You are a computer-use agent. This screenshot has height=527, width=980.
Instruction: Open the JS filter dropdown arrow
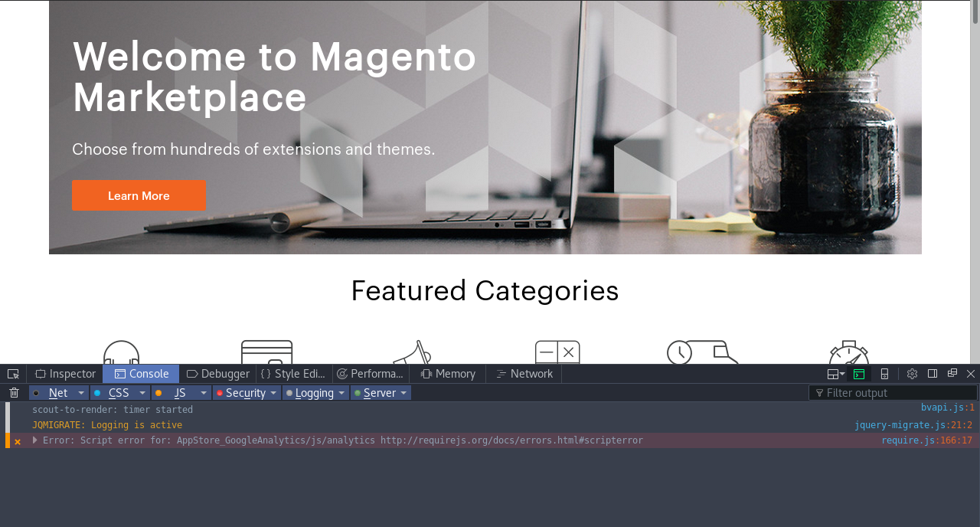204,393
